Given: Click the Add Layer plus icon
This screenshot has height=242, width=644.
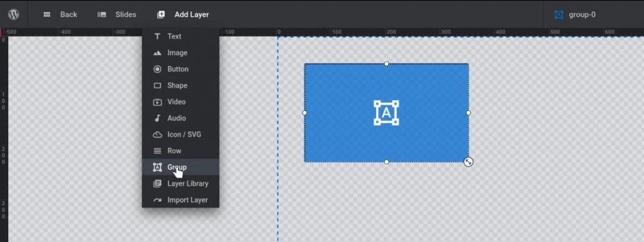Looking at the screenshot, I should (x=161, y=14).
